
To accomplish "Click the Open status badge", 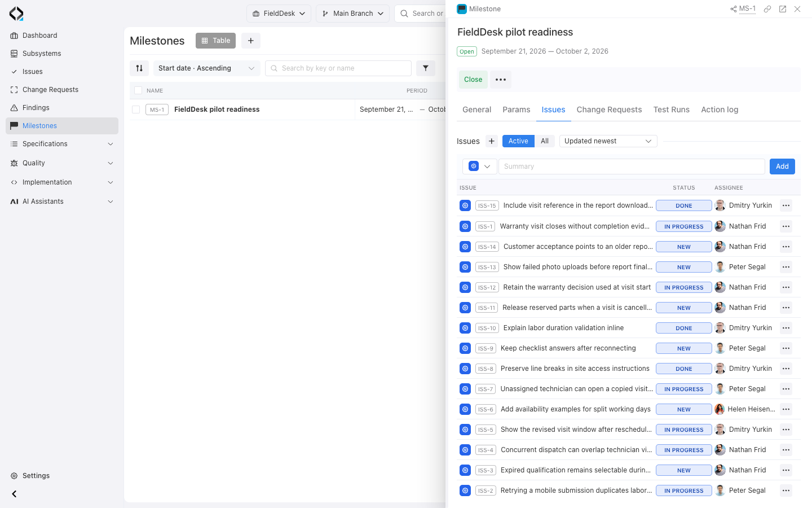I will tap(467, 51).
